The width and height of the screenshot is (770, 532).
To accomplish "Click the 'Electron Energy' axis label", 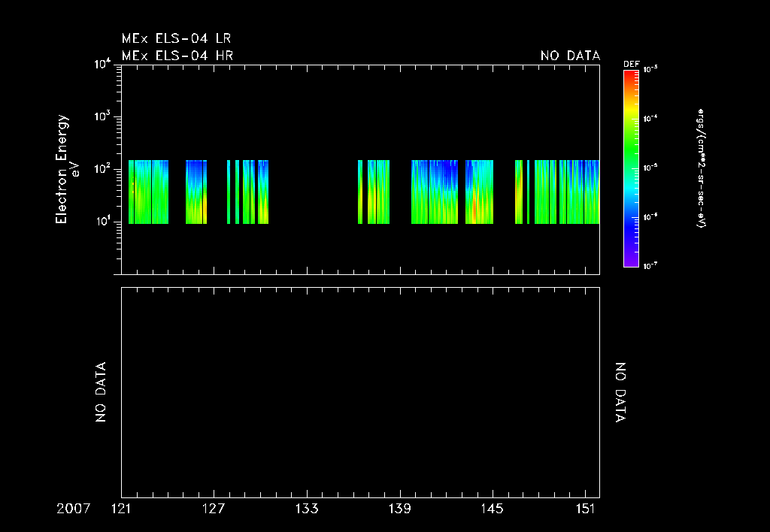I will tap(62, 169).
